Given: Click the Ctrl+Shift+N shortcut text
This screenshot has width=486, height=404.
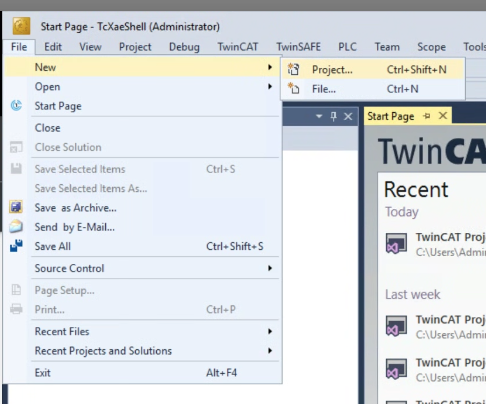Looking at the screenshot, I should point(416,69).
